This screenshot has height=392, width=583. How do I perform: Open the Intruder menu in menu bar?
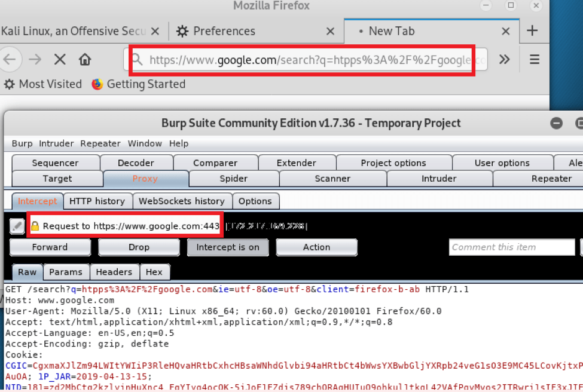click(56, 143)
